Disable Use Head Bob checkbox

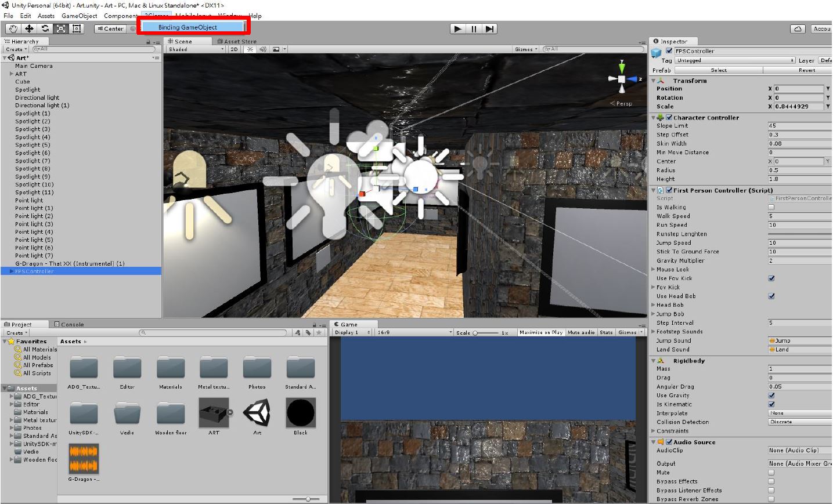(x=771, y=296)
